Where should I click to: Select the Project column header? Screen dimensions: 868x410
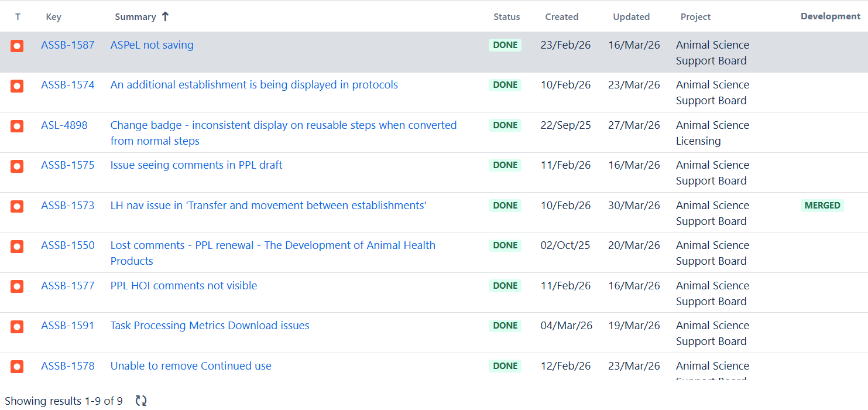pyautogui.click(x=695, y=16)
